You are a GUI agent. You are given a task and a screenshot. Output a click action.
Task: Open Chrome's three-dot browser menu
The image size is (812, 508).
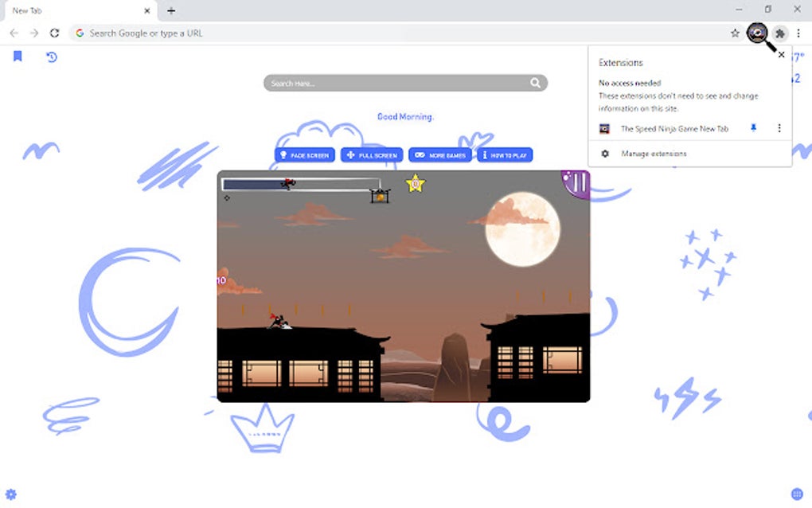798,33
